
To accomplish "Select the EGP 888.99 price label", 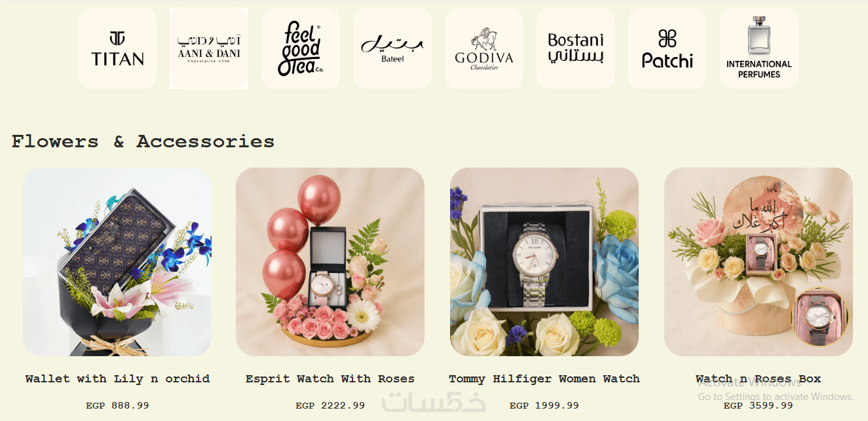I will 117,405.
